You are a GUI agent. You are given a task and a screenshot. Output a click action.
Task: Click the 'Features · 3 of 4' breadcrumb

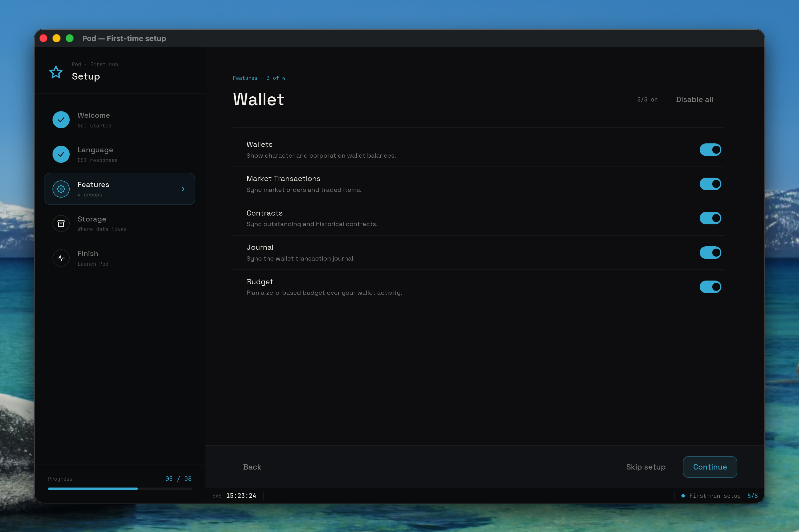tap(259, 78)
